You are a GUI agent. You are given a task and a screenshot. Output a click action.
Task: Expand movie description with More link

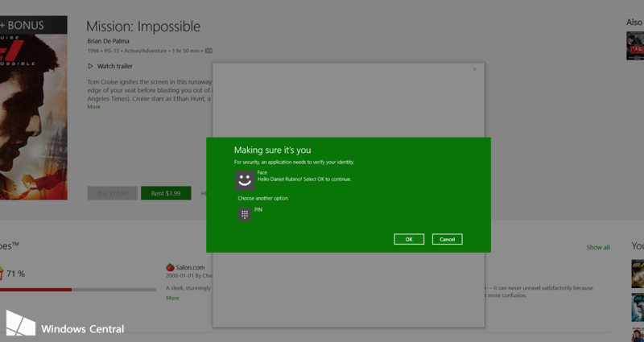[93, 107]
